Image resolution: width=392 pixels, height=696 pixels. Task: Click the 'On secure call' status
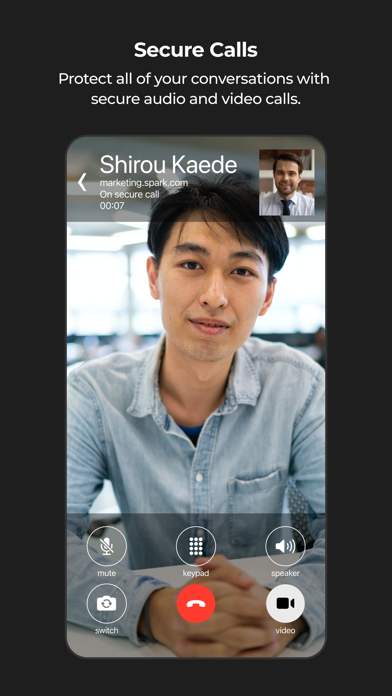coord(129,194)
